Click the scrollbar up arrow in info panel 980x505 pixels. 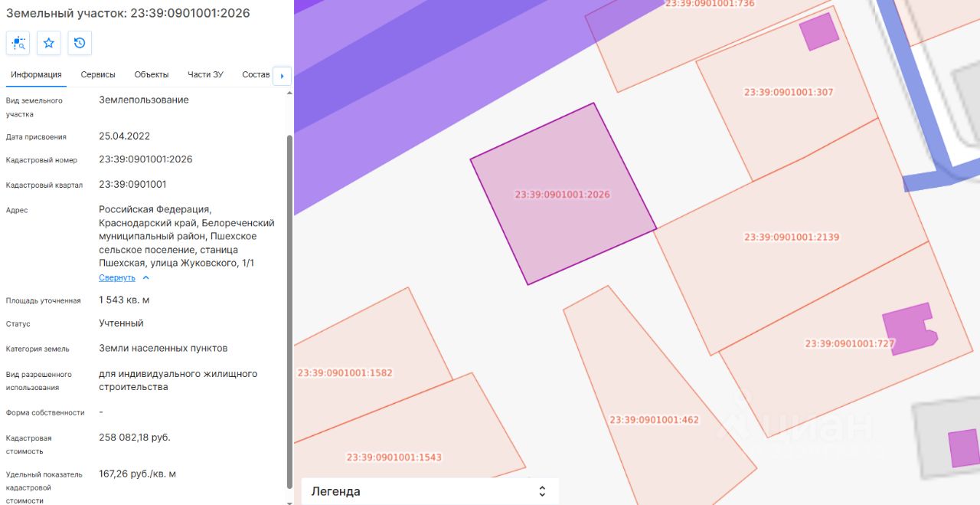(x=289, y=93)
